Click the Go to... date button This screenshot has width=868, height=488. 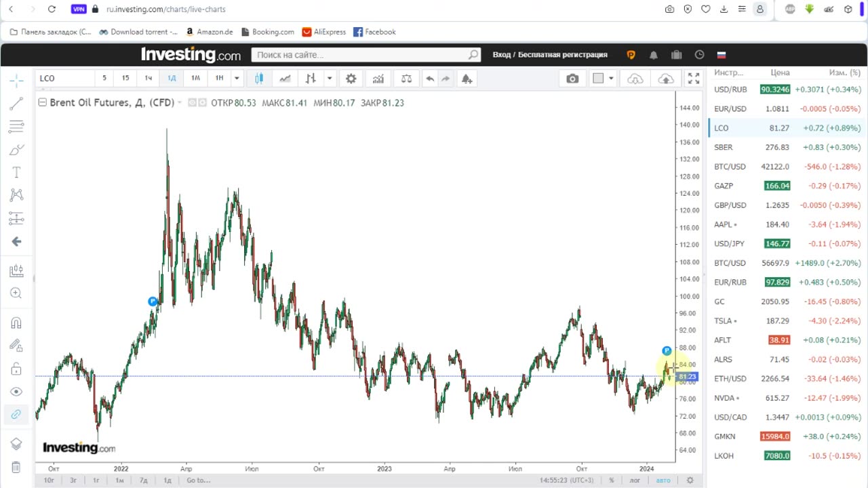(199, 481)
